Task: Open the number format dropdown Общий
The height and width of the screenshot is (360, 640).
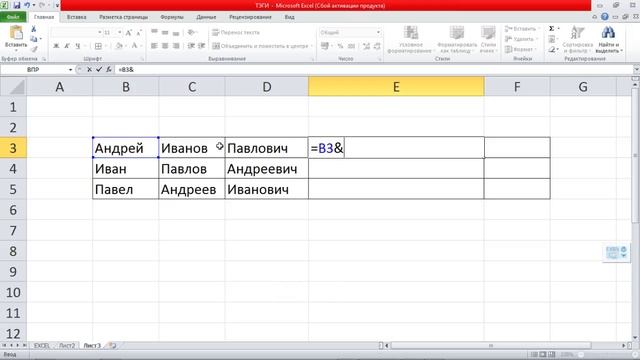Action: [378, 32]
